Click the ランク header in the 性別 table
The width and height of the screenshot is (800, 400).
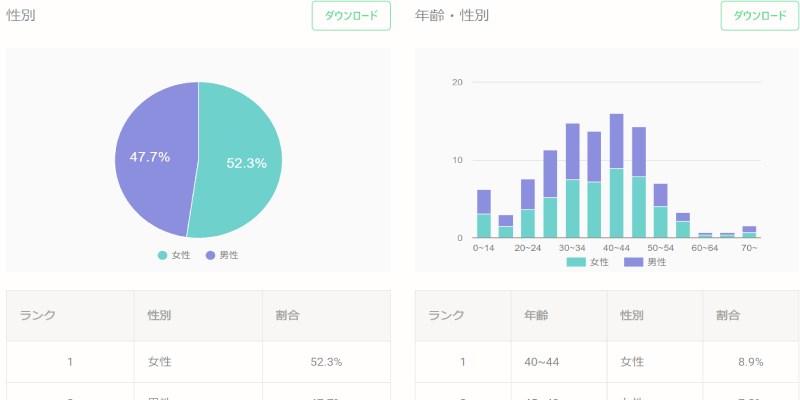[70, 315]
